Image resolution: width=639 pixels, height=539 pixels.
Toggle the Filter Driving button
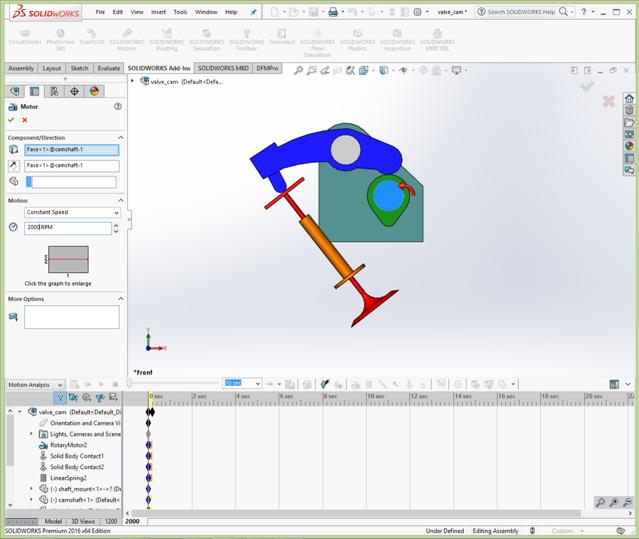(86, 398)
